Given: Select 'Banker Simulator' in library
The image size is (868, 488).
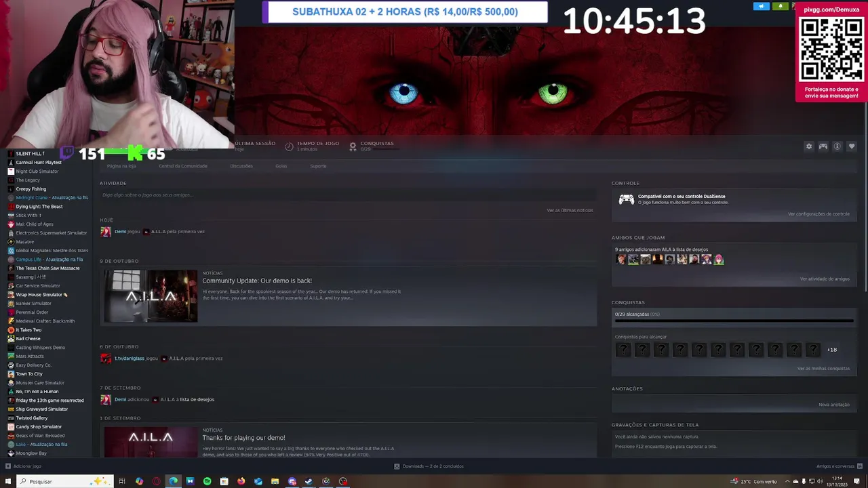Looking at the screenshot, I should tap(34, 304).
